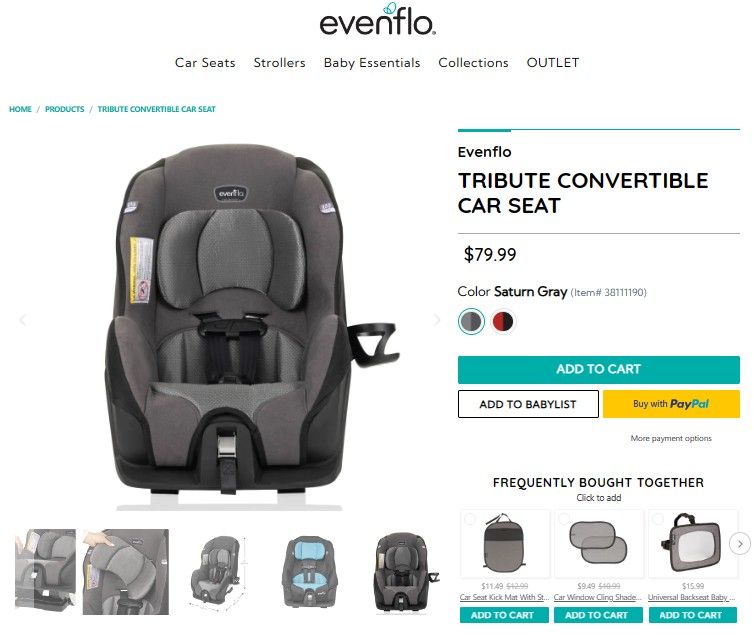View the blue car seat thumbnail
This screenshot has width=754, height=637.
(309, 572)
